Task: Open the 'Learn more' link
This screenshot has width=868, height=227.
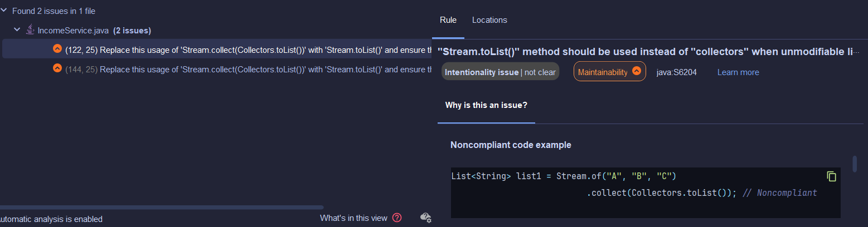Action: [x=738, y=72]
